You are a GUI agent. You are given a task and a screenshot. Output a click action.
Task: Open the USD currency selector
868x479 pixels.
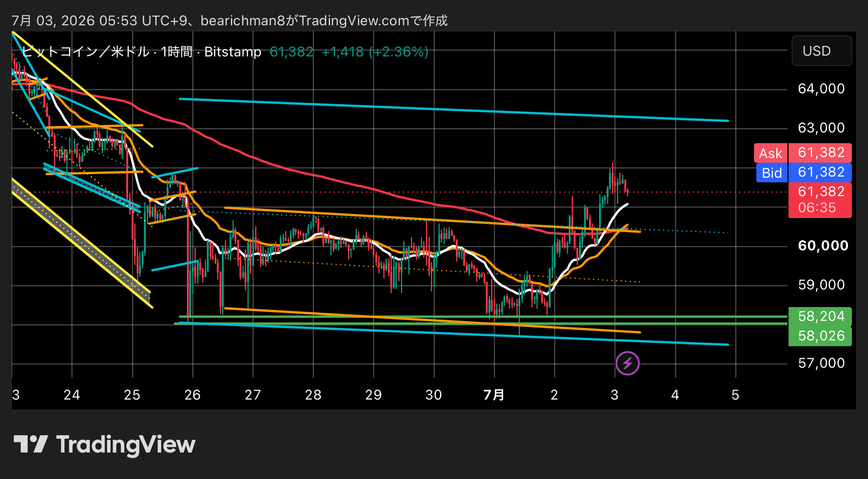click(822, 51)
